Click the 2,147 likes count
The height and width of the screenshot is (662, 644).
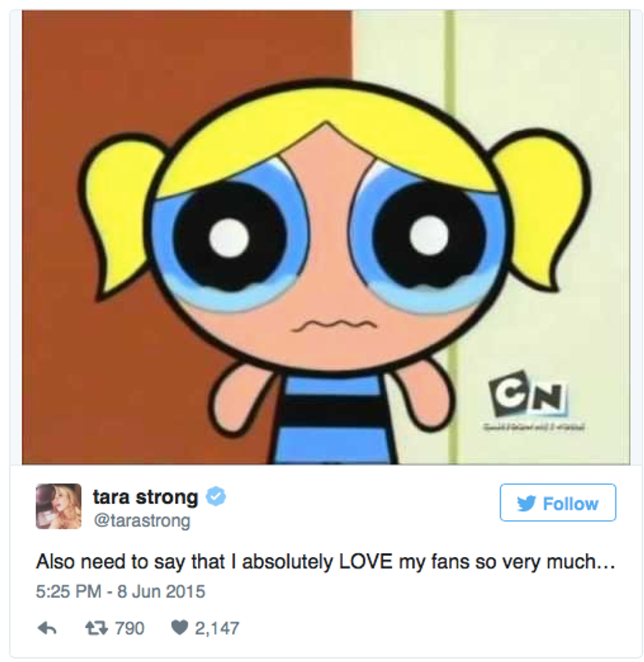click(216, 628)
